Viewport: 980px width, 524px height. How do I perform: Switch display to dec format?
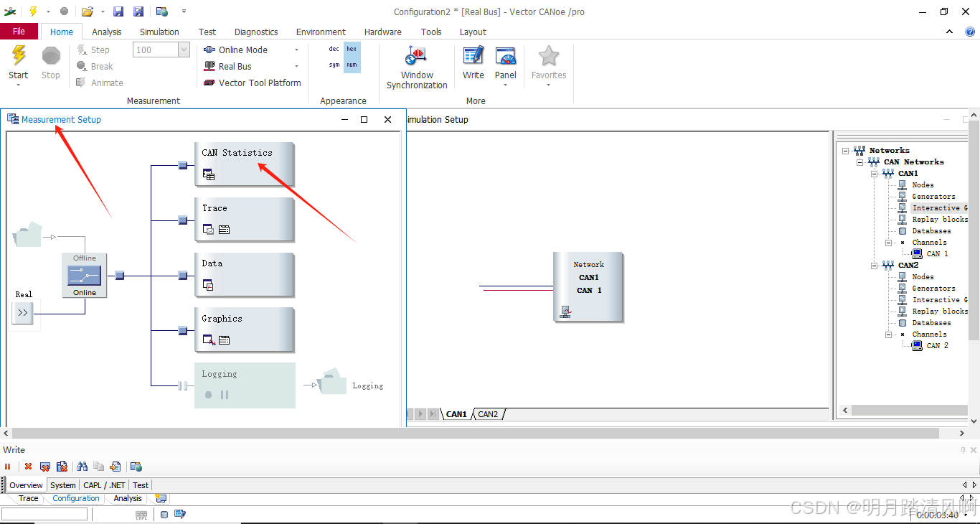334,49
